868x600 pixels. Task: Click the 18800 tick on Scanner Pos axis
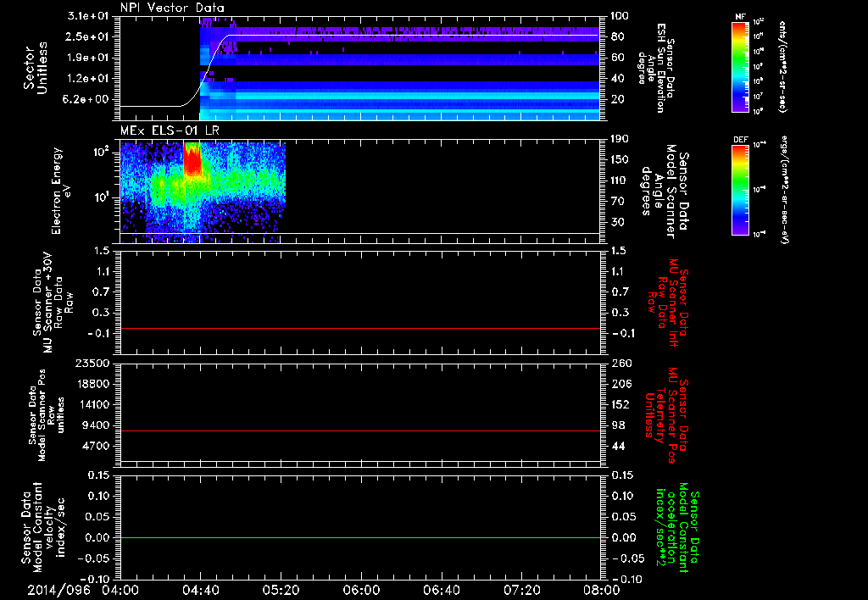tap(93, 384)
